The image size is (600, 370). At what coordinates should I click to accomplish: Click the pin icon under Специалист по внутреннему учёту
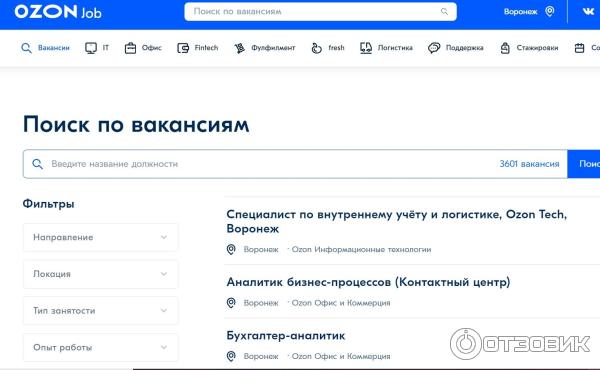[231, 249]
